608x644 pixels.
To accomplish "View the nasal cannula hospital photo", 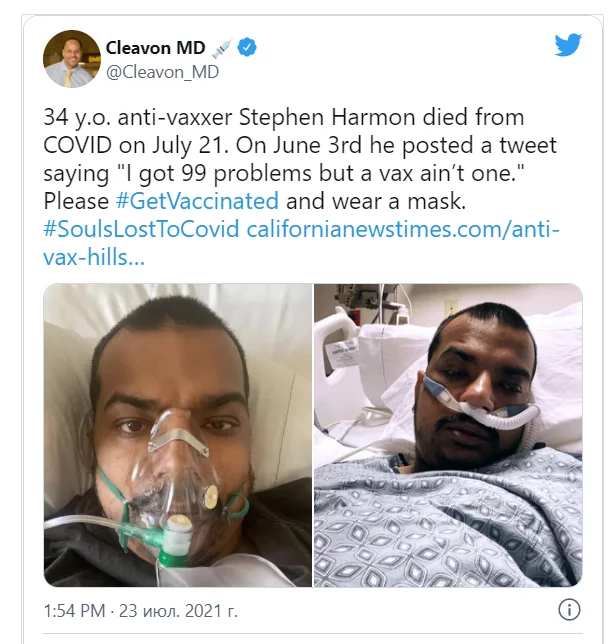I will click(x=448, y=435).
